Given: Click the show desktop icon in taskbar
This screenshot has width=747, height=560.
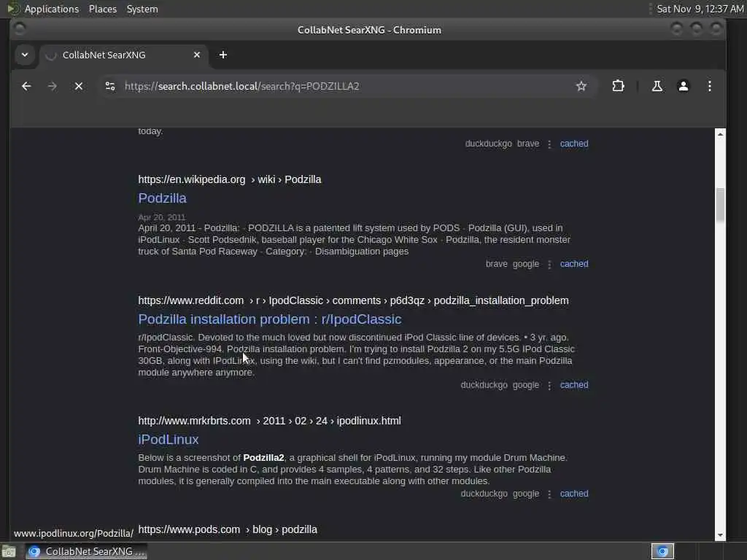Looking at the screenshot, I should (9, 551).
